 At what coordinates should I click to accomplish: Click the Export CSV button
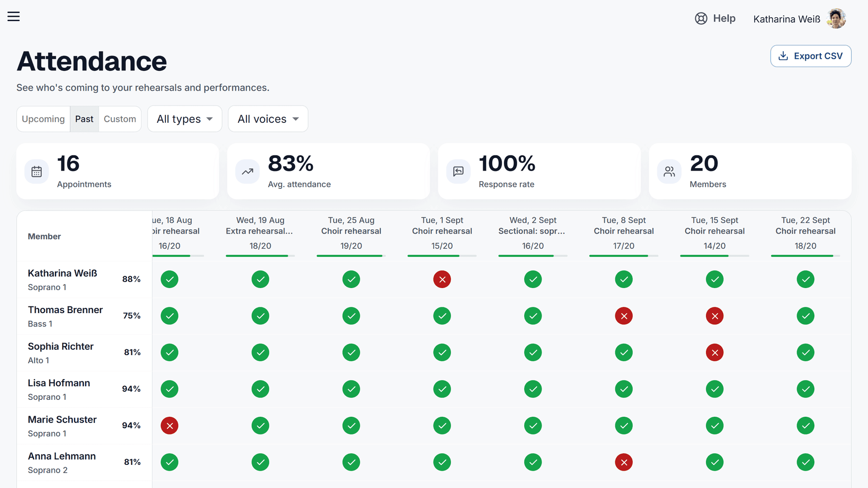coord(811,56)
